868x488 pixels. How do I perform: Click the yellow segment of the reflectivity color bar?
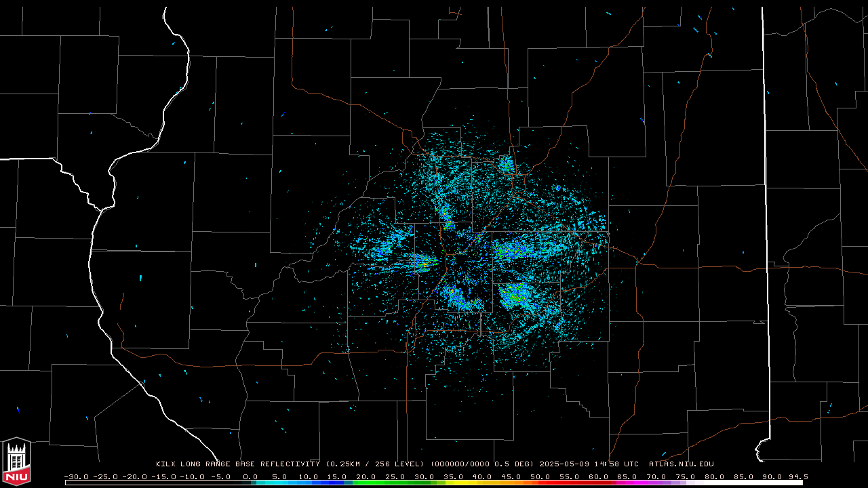[462, 483]
